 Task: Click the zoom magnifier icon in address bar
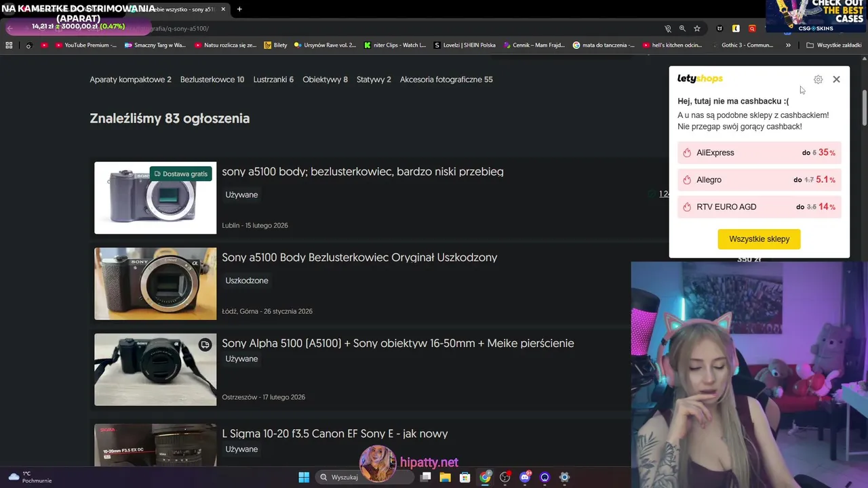tap(683, 28)
